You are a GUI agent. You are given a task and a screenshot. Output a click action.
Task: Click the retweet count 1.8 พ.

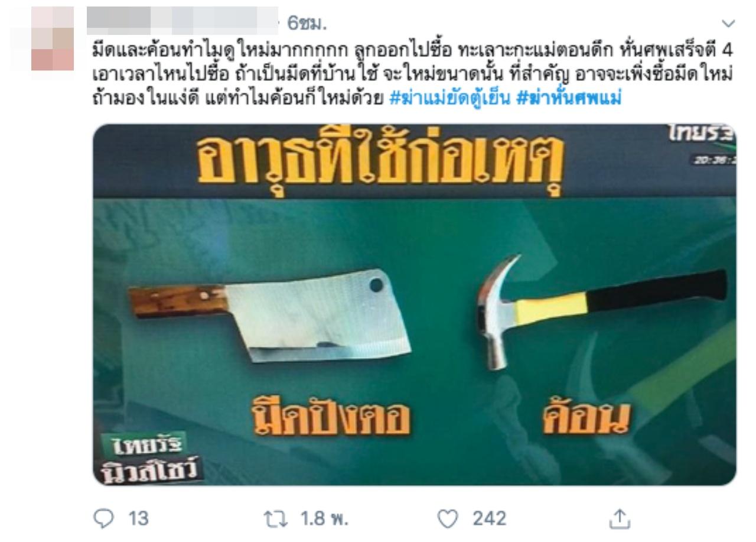pyautogui.click(x=323, y=519)
